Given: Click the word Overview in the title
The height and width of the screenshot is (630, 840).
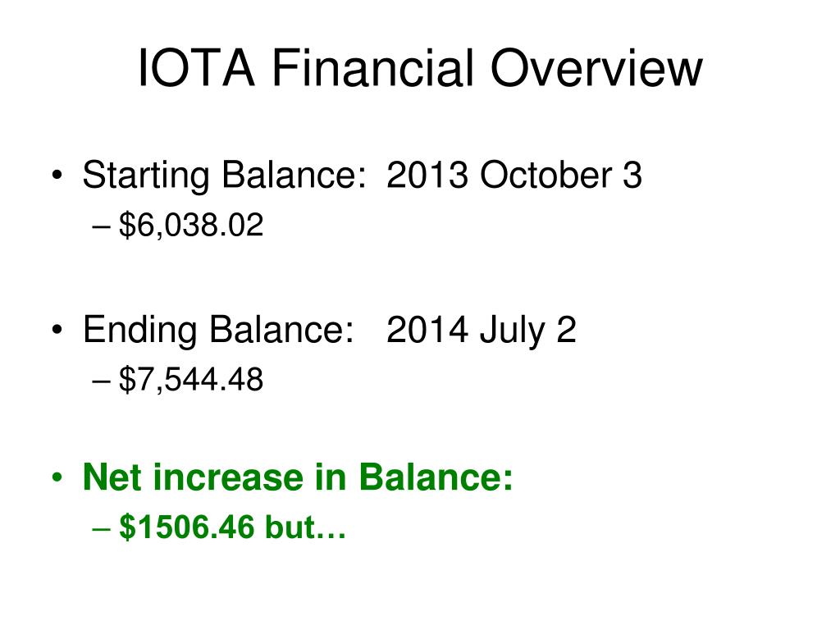Looking at the screenshot, I should tap(596, 68).
